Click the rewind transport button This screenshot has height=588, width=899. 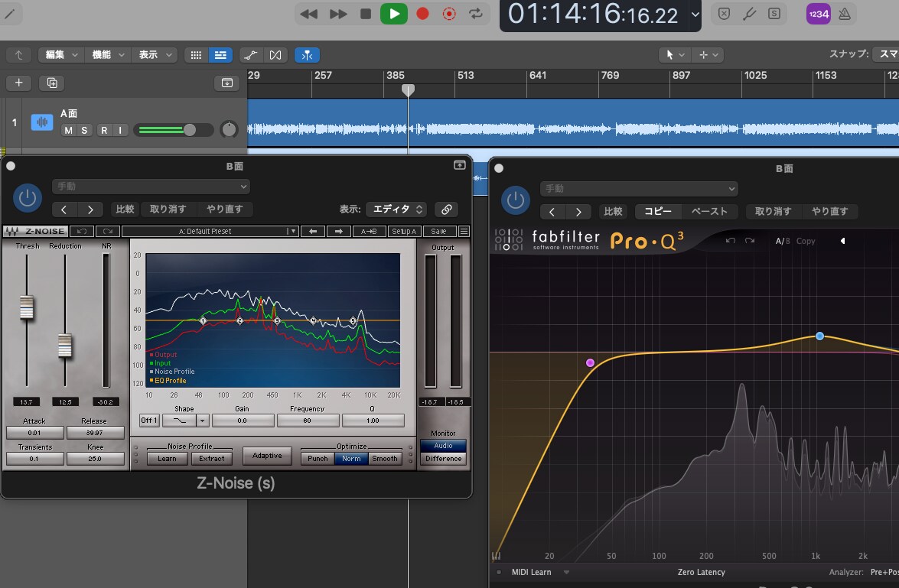pos(308,14)
